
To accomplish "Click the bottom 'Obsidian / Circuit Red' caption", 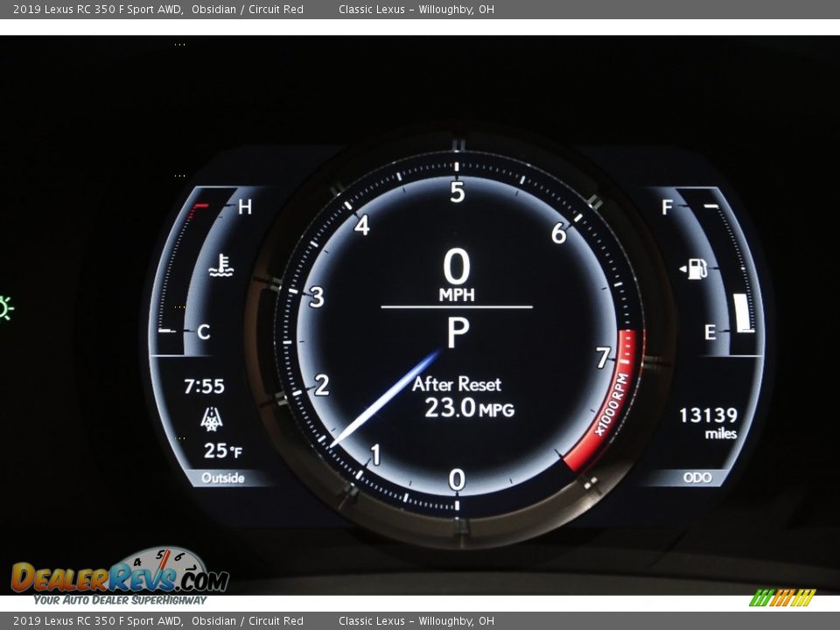I will coord(247,621).
